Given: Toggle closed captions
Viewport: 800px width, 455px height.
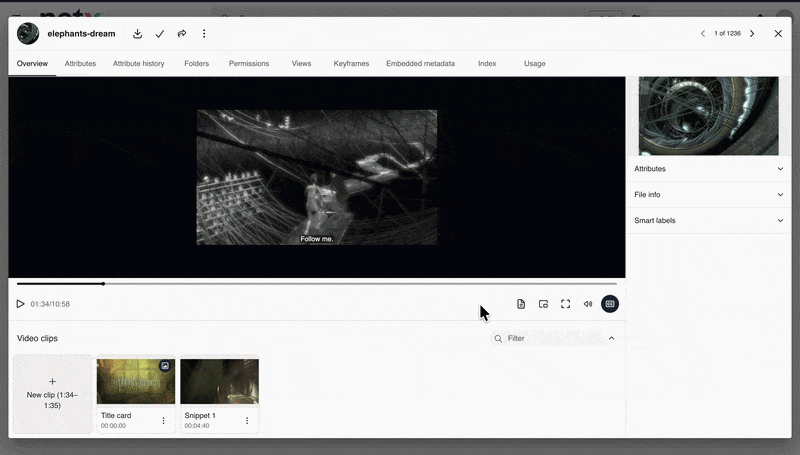Looking at the screenshot, I should pos(610,304).
